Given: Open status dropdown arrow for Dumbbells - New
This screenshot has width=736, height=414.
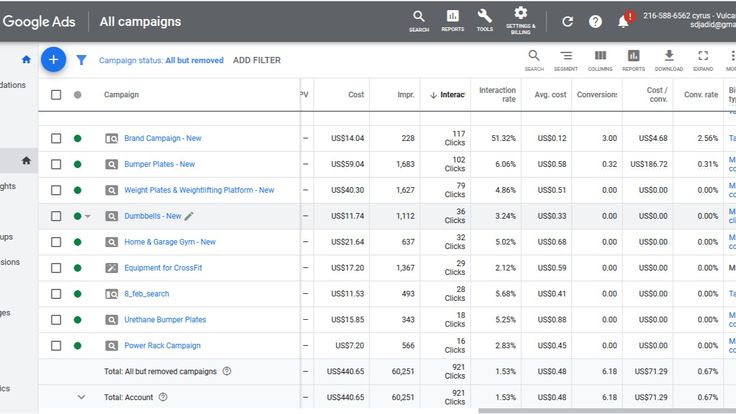Looking at the screenshot, I should [x=88, y=216].
